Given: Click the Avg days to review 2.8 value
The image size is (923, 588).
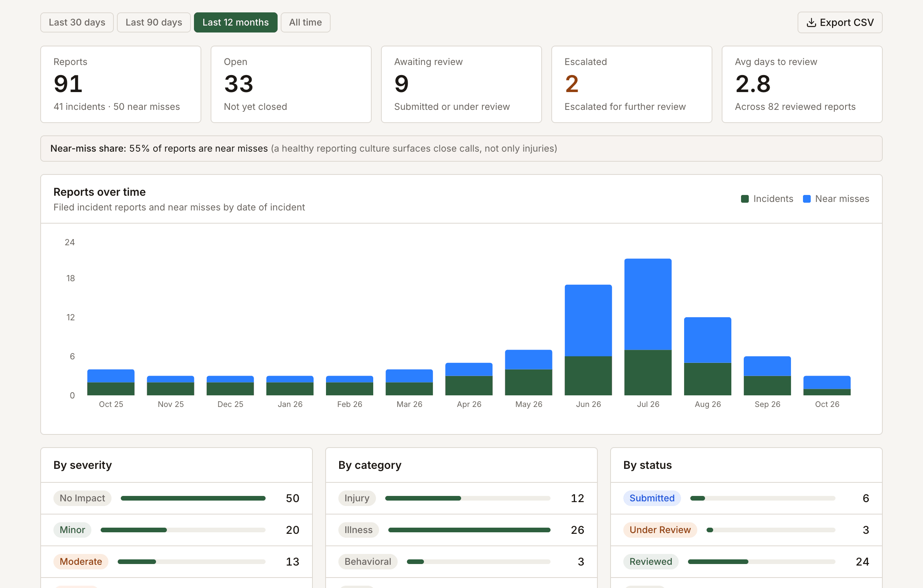Looking at the screenshot, I should coord(753,84).
